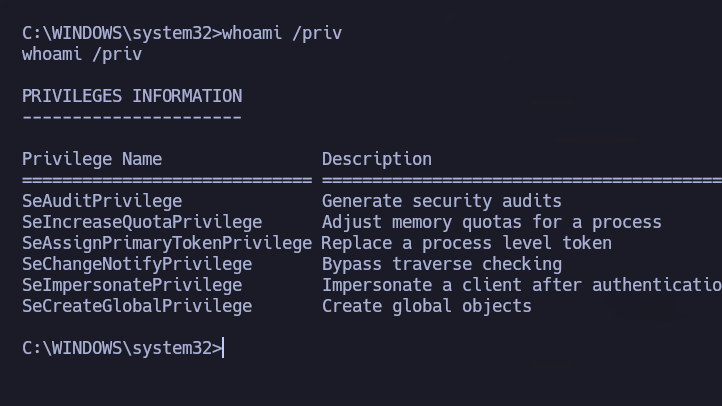Click the echoed whoami /priv output line
Image resolution: width=722 pixels, height=406 pixels.
[82, 54]
